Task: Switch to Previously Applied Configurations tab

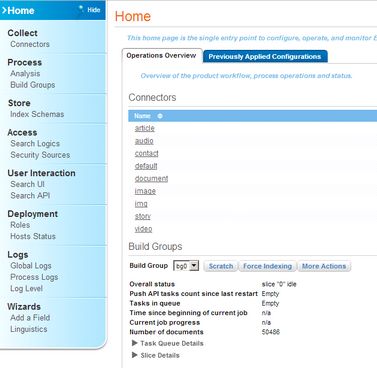Action: click(265, 56)
